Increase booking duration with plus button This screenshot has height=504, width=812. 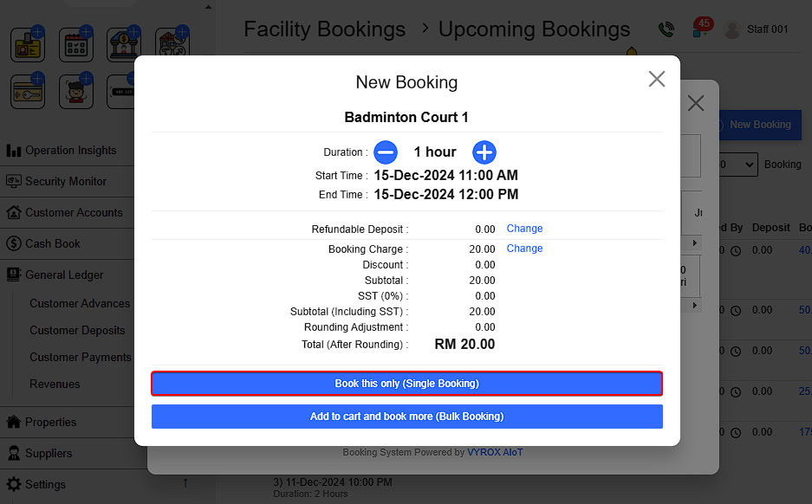click(x=484, y=152)
